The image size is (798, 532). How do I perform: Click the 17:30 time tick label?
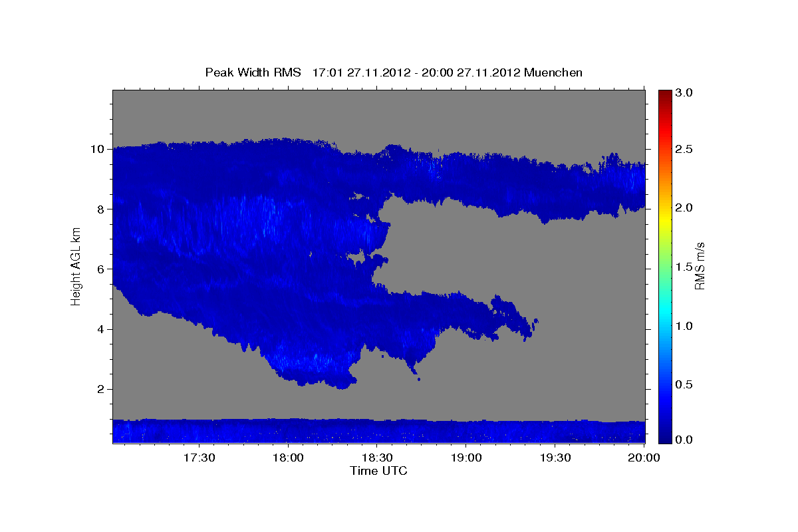(199, 458)
